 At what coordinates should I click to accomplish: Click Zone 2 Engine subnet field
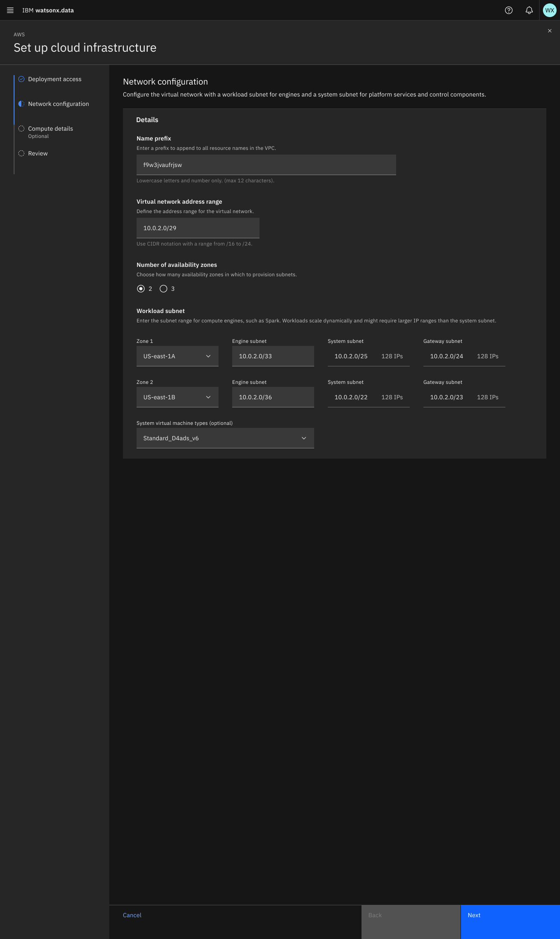(273, 397)
